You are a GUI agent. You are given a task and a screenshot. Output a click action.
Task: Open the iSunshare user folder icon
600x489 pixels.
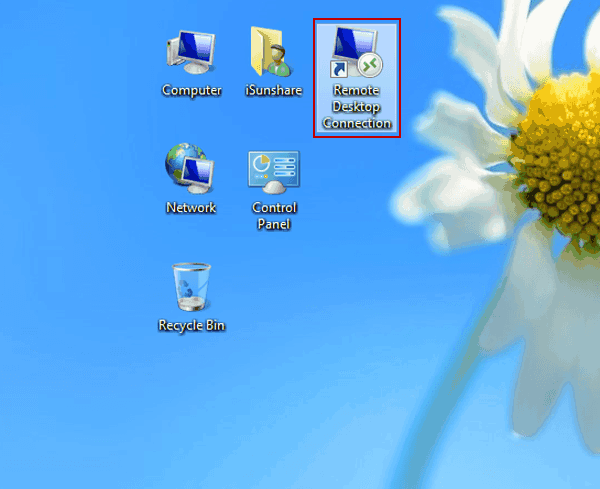272,52
